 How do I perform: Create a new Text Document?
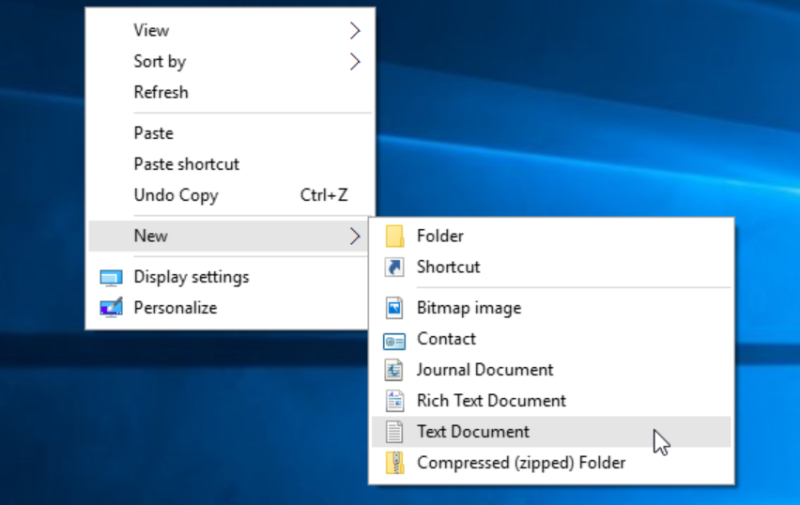point(473,432)
